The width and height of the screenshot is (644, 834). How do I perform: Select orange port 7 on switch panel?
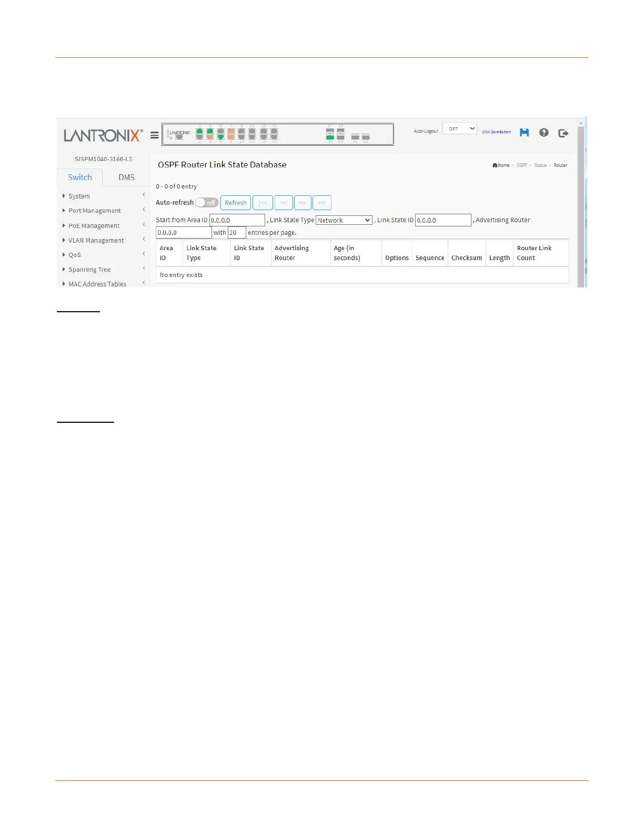(x=231, y=132)
